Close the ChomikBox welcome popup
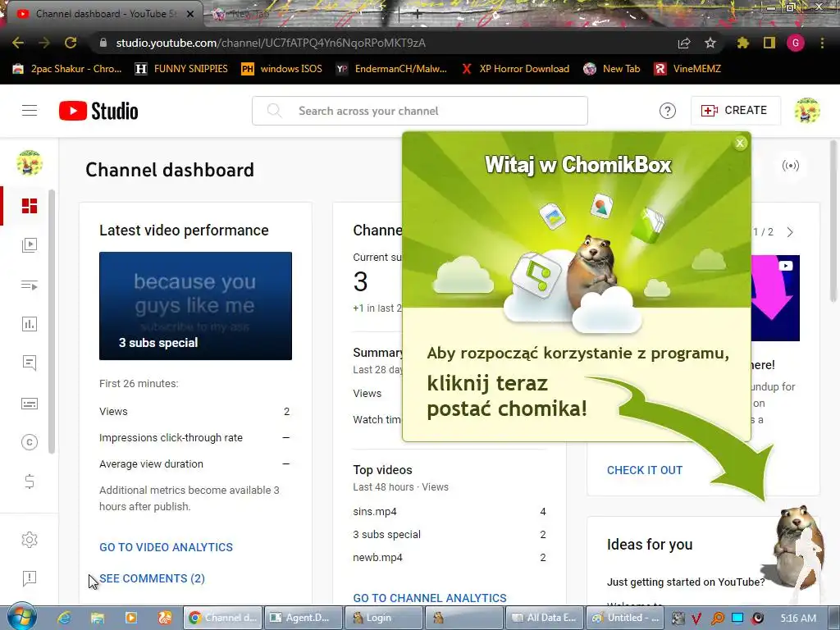This screenshot has height=630, width=840. (740, 143)
